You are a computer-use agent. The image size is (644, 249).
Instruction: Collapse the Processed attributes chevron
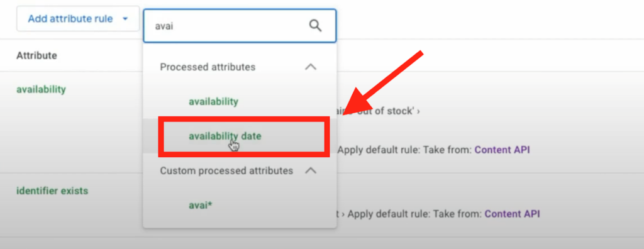(311, 67)
